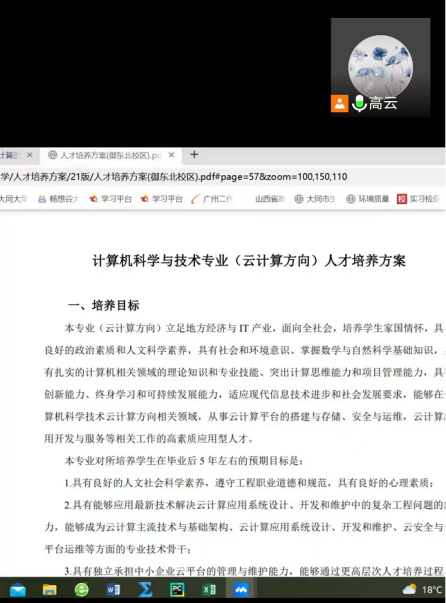Click the weather 18°C tray widget
This screenshot has height=603, width=446.
[423, 590]
